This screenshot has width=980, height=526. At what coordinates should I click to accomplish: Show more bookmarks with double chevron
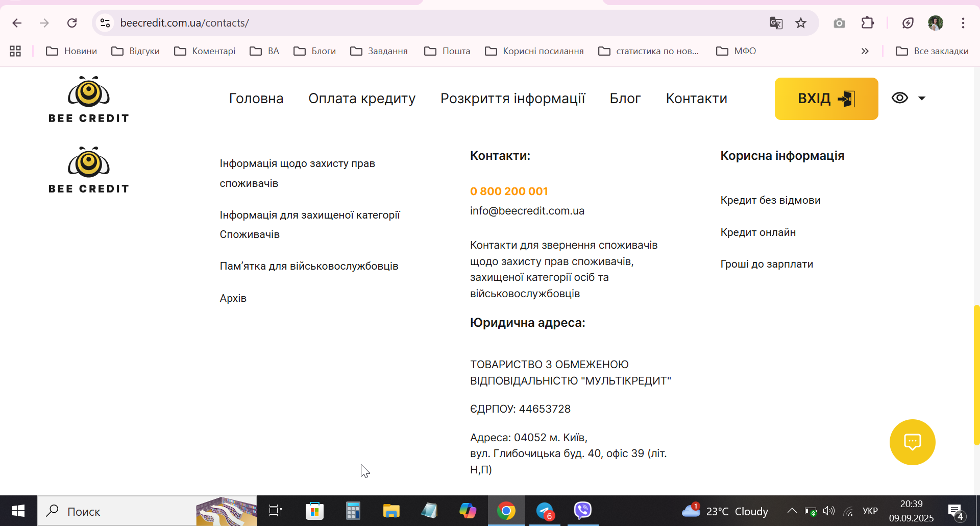pyautogui.click(x=865, y=51)
